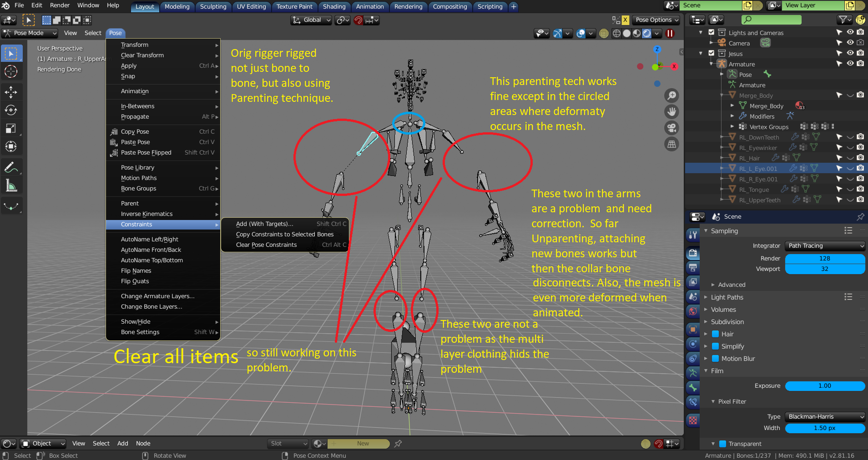Adjust the Render samples slider showing 128
868x460 pixels.
click(824, 258)
